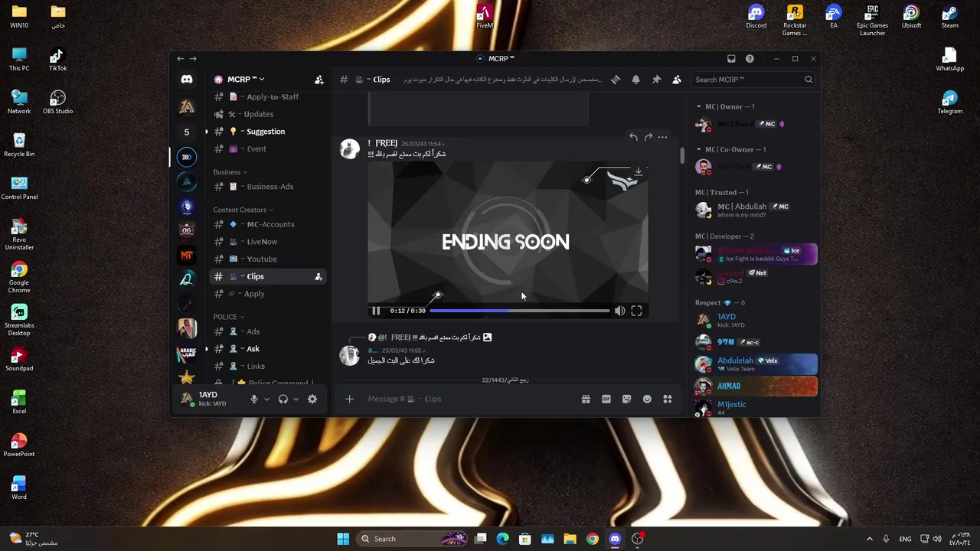The width and height of the screenshot is (980, 551).
Task: Open the MT server icon in sidebar
Action: 187,256
